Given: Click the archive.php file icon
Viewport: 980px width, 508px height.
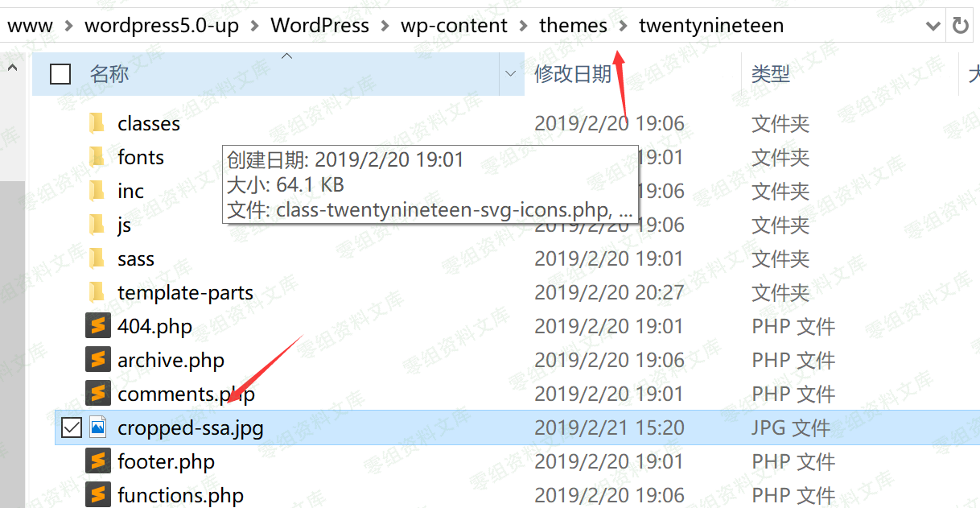Looking at the screenshot, I should [x=97, y=360].
